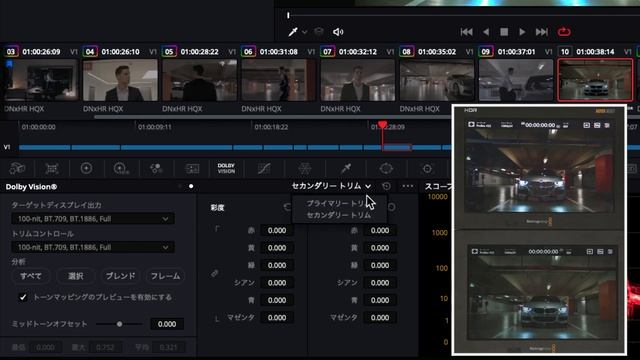The image size is (640, 360).
Task: Jump to first clip with skip-back button
Action: tap(466, 32)
